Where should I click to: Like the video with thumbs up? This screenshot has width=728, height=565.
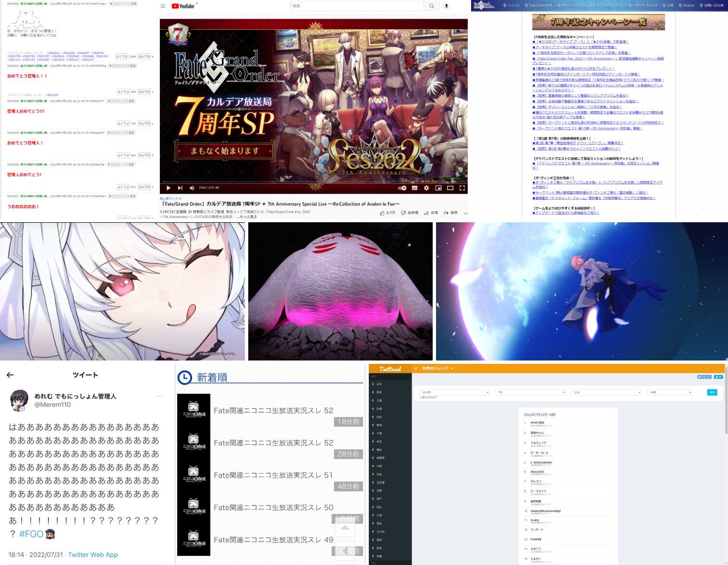pyautogui.click(x=383, y=213)
